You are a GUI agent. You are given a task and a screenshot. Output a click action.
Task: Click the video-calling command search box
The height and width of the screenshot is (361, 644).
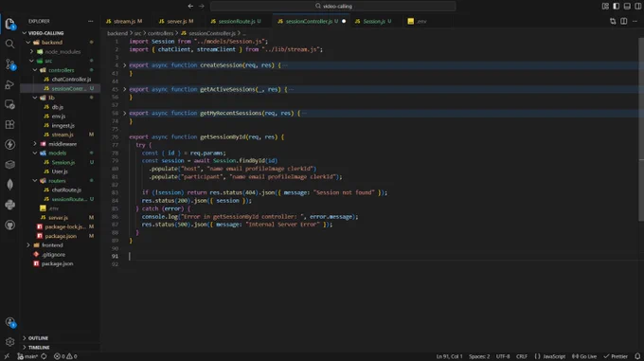click(x=333, y=7)
